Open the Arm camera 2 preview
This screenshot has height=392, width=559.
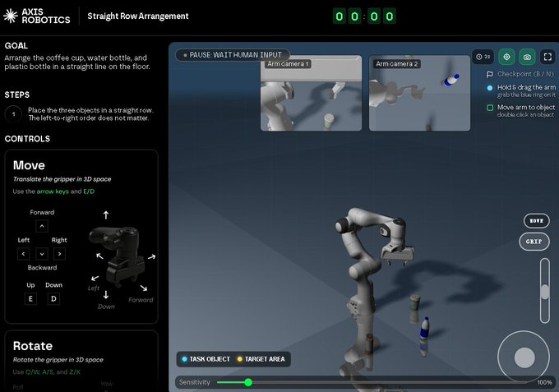pos(419,93)
